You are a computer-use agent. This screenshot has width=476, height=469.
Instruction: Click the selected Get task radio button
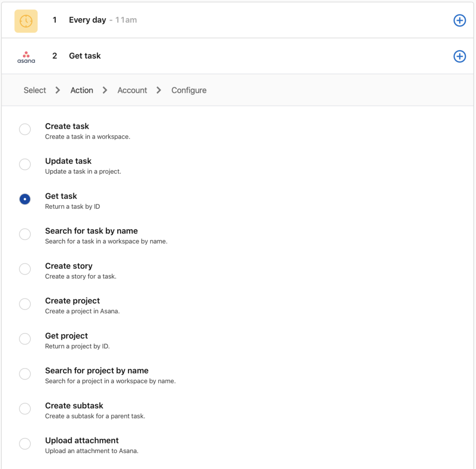pos(25,199)
